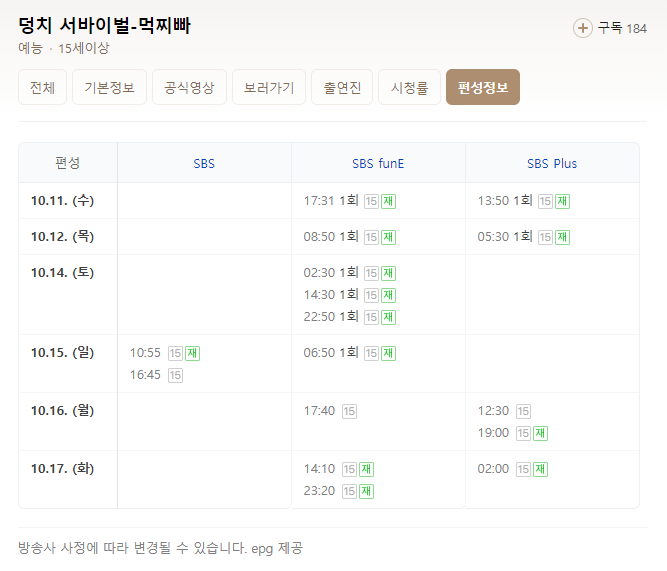
Task: Click the 10.15. (일) date row
Action: 63,353
